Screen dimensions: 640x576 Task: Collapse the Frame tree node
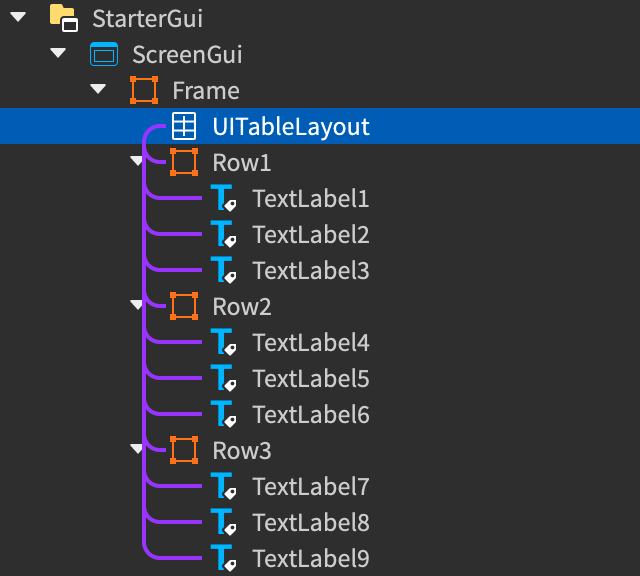point(98,89)
